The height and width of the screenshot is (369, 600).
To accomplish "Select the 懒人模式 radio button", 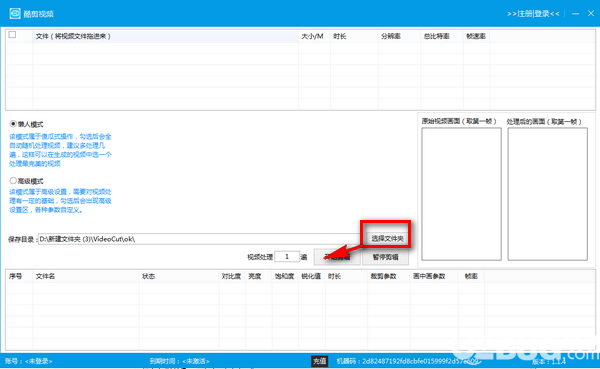I will click(x=13, y=124).
